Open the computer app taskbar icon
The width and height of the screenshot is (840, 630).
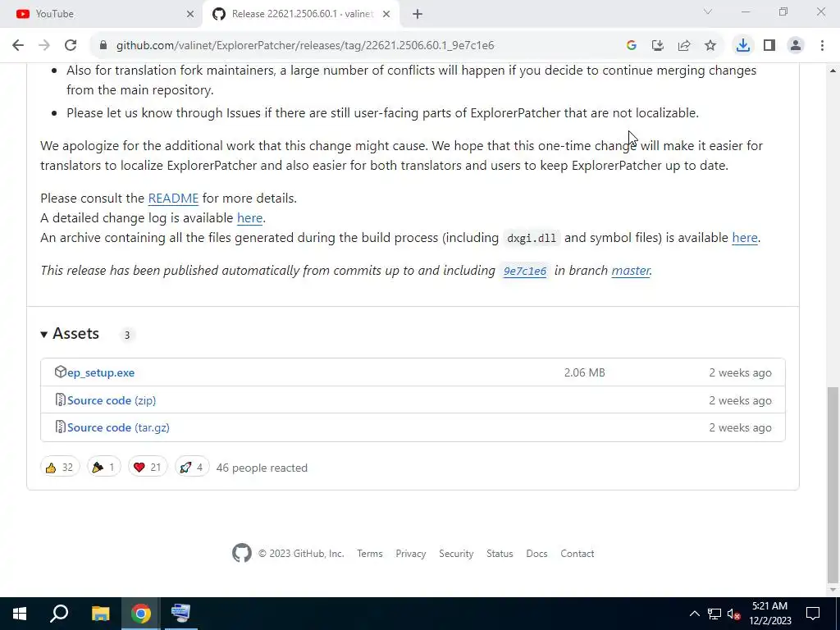pos(181,614)
